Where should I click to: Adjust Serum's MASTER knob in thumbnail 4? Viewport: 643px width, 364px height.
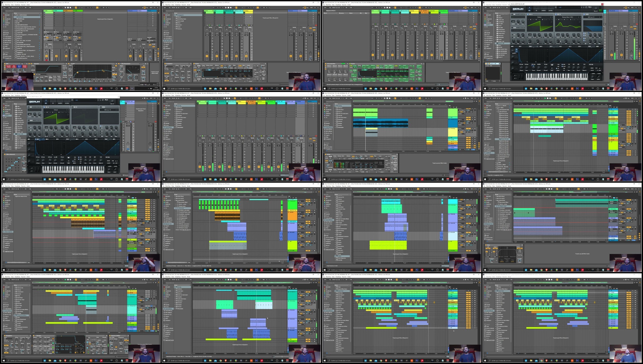tap(596, 8)
